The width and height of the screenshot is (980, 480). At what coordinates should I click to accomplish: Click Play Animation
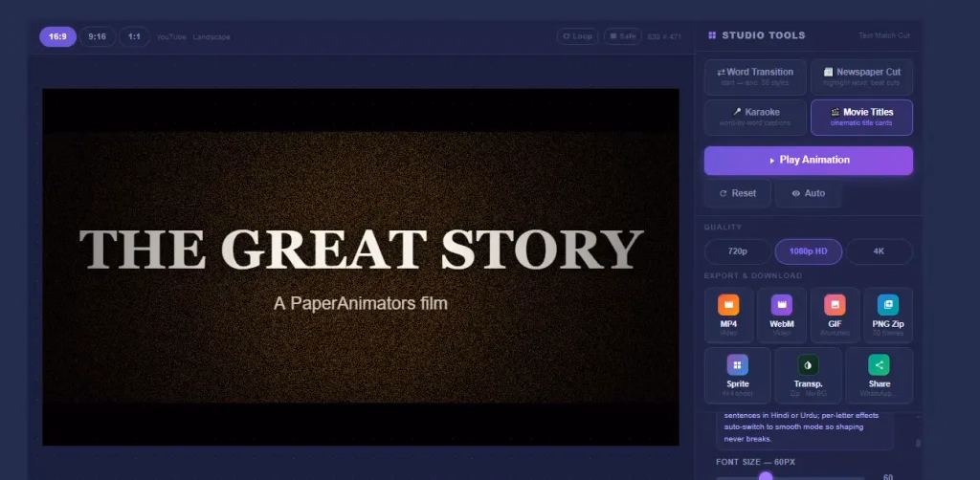tap(808, 161)
